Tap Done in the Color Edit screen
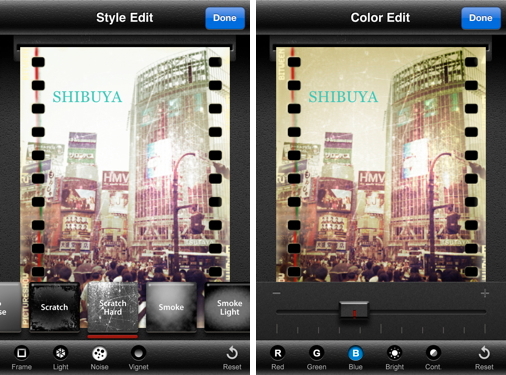 click(481, 18)
